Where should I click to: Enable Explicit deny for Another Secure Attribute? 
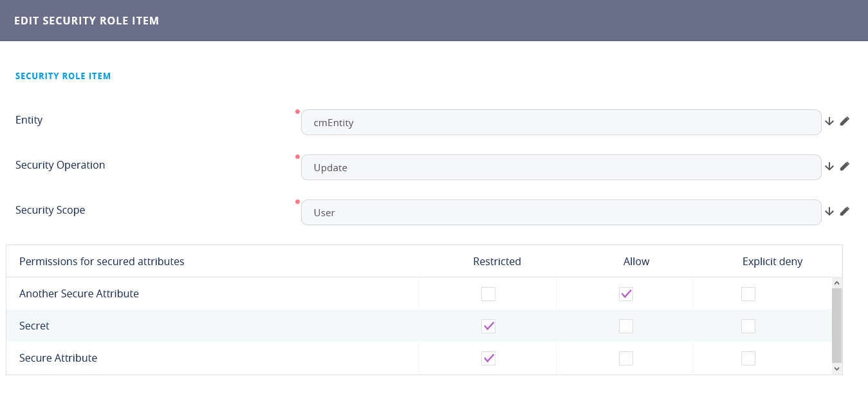748,294
